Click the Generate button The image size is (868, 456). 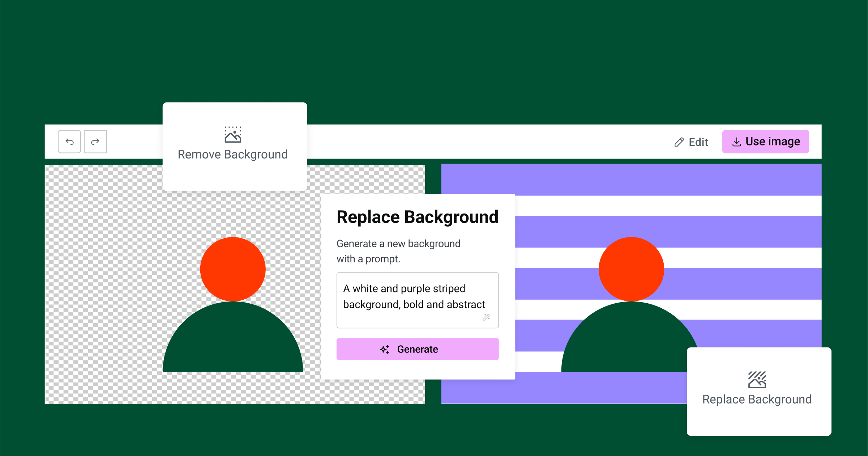pos(417,350)
